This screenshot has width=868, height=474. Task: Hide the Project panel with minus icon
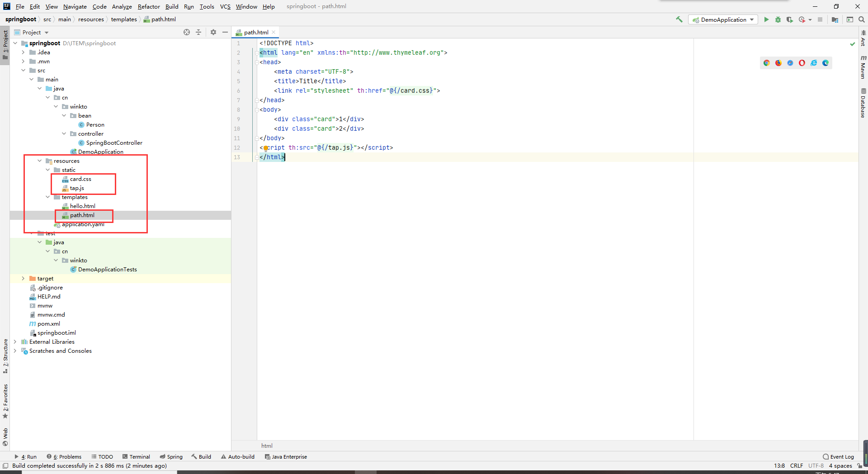pyautogui.click(x=225, y=32)
